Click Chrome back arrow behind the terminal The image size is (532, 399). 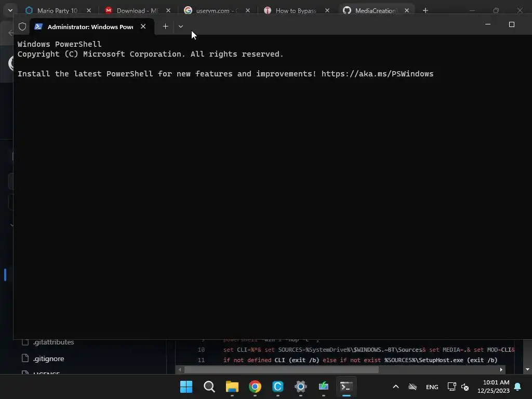click(x=10, y=33)
